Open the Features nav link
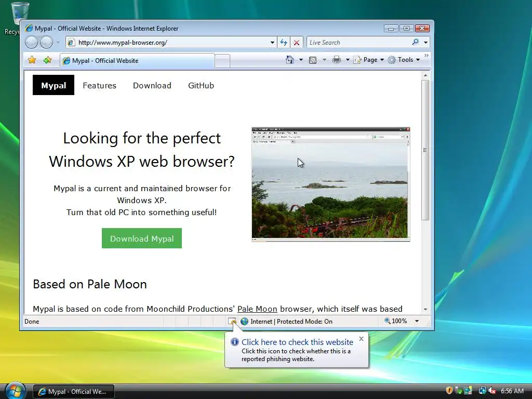The image size is (532, 399). click(x=99, y=86)
